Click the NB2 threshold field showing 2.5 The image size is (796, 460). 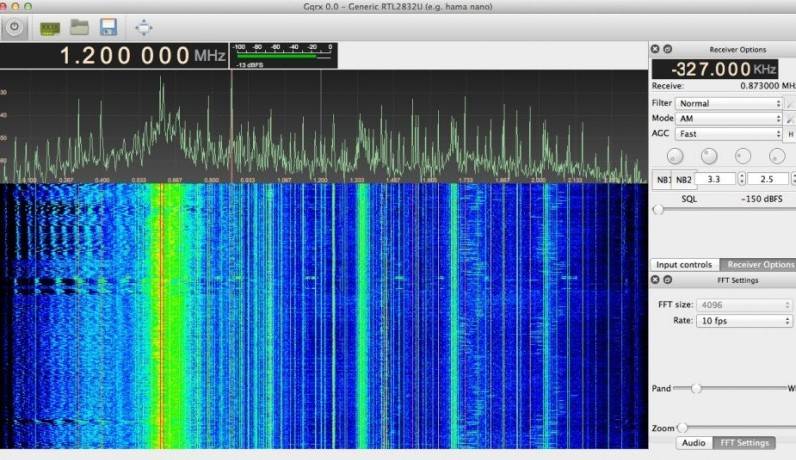768,179
